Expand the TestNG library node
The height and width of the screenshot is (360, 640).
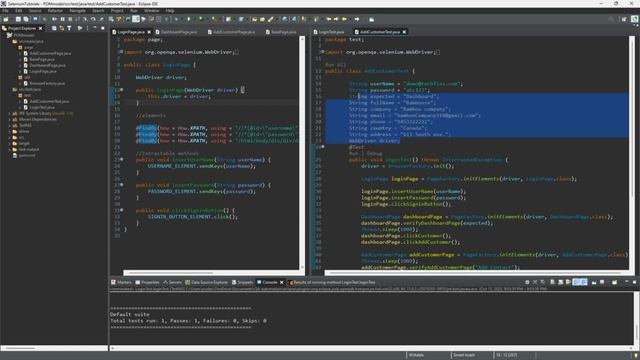(x=10, y=125)
